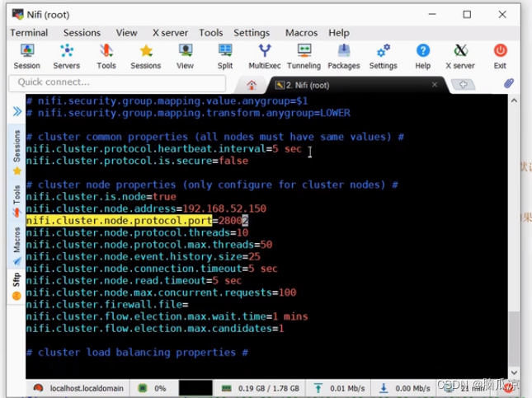Click the CPU 0% status indicator
Screen dimensions: 532x398
pyautogui.click(x=152, y=388)
